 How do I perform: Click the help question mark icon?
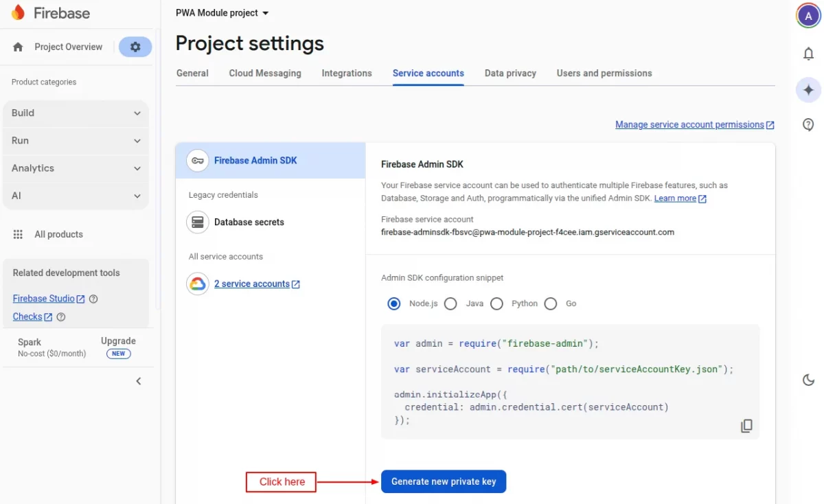808,124
